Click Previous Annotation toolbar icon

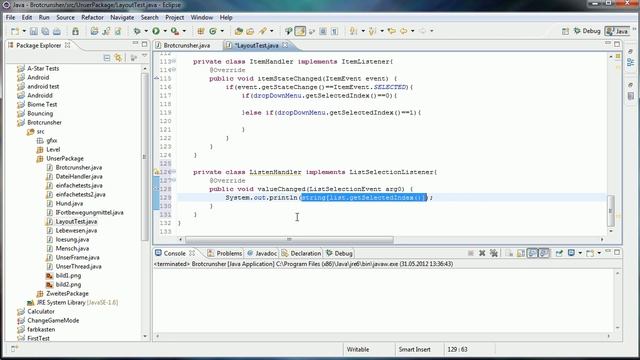click(372, 31)
